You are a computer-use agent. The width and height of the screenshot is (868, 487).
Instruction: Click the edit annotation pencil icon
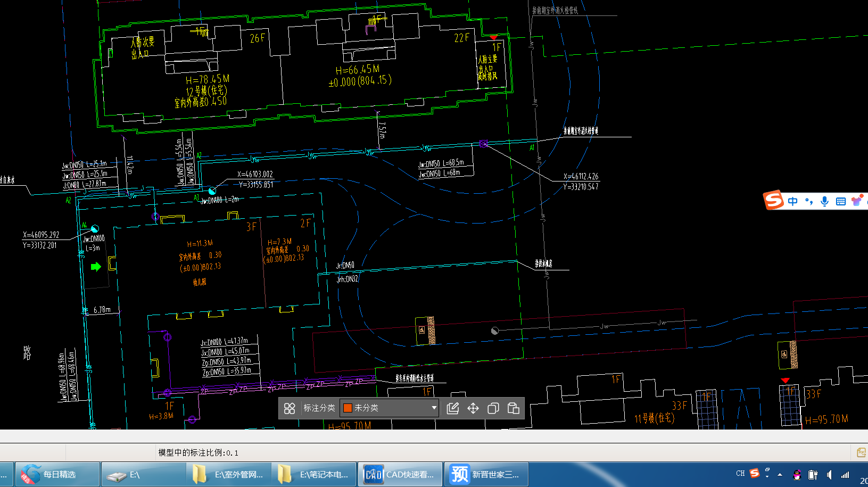[x=453, y=408]
